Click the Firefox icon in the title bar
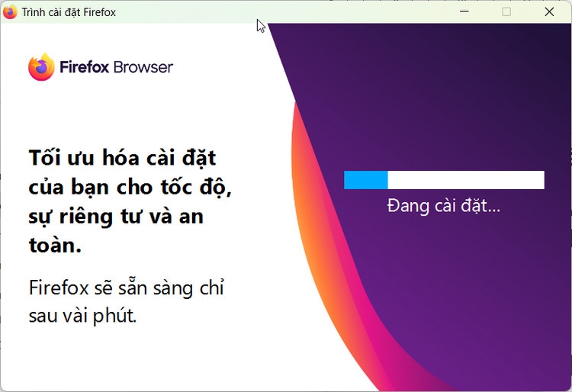The image size is (572, 392). (x=10, y=12)
